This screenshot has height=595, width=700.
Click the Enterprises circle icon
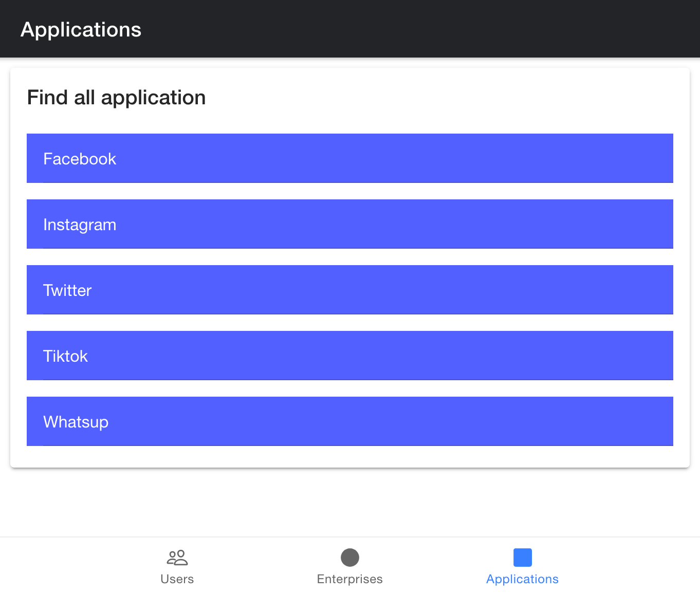(x=350, y=557)
